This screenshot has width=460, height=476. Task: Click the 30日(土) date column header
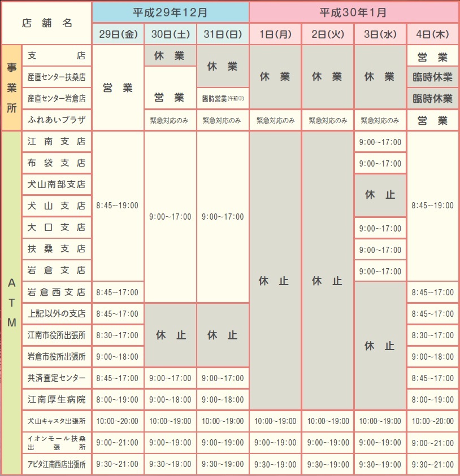[170, 34]
